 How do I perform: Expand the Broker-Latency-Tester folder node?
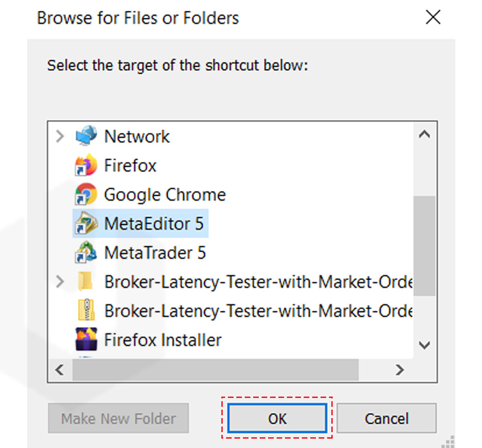pos(60,282)
